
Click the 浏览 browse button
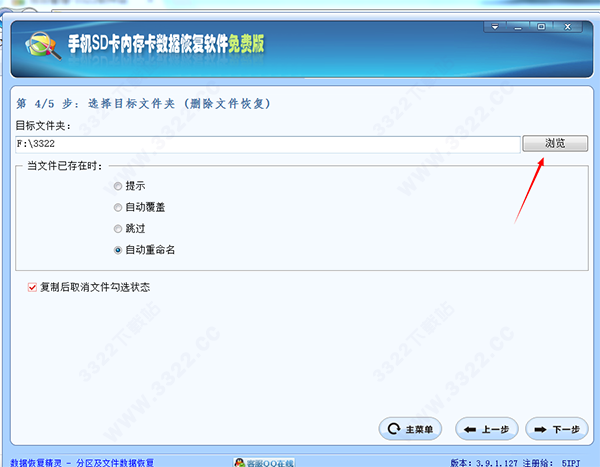tap(555, 144)
